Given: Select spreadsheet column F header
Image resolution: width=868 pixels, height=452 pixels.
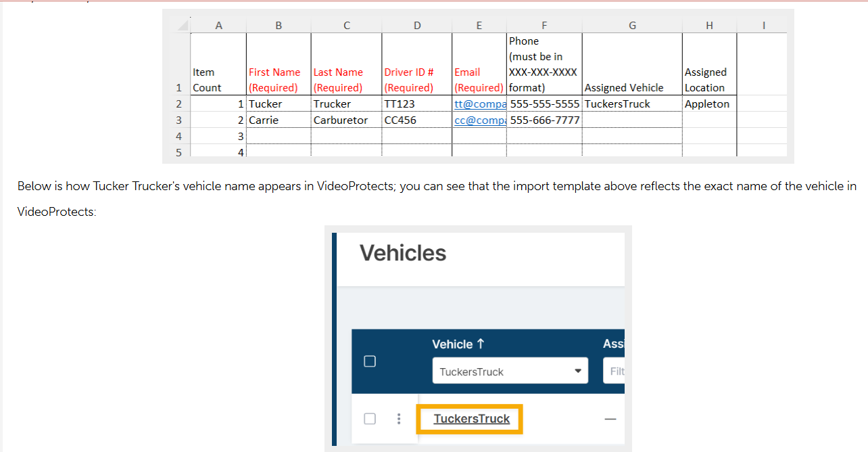Looking at the screenshot, I should point(544,26).
